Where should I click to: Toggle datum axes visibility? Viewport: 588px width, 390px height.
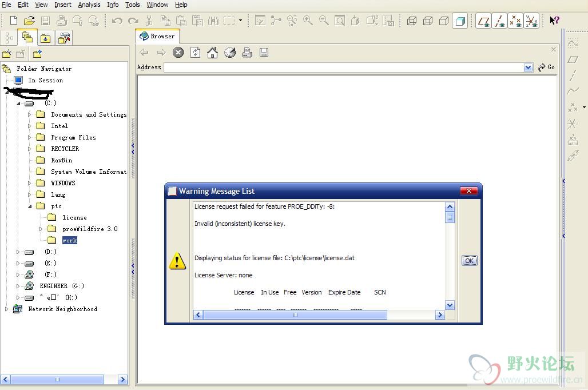point(499,21)
